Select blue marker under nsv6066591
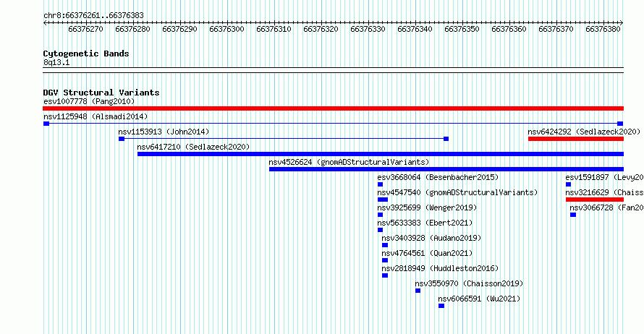This screenshot has height=334, width=644. [x=441, y=306]
